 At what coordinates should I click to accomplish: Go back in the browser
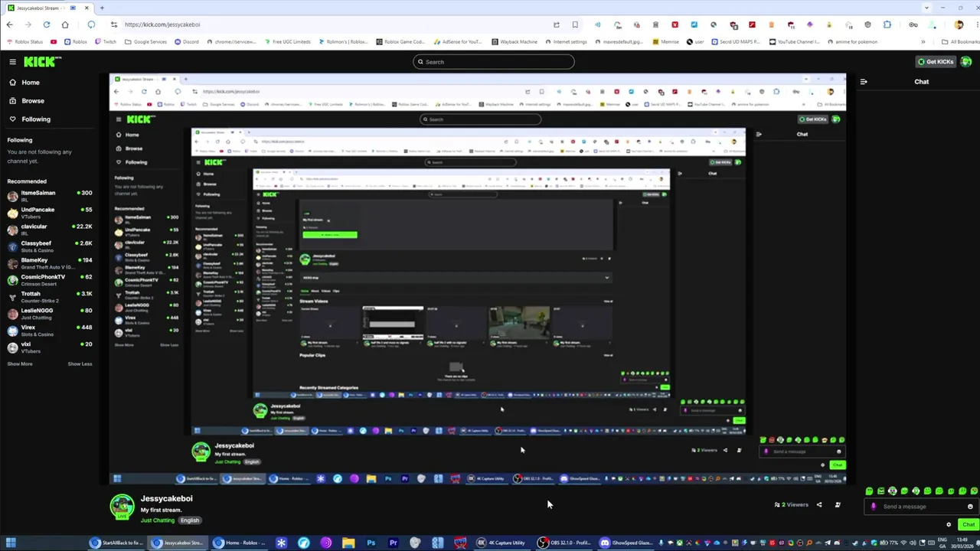[x=9, y=24]
